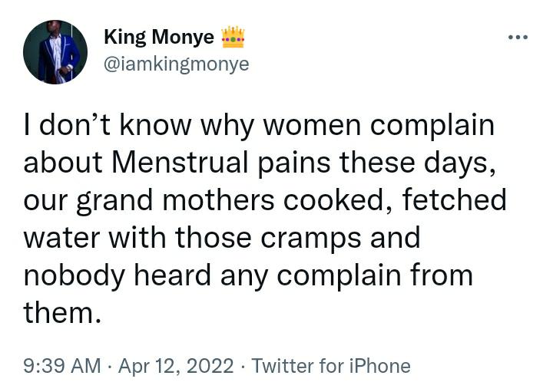Click the Apr 12, 2022 date

coord(176,366)
